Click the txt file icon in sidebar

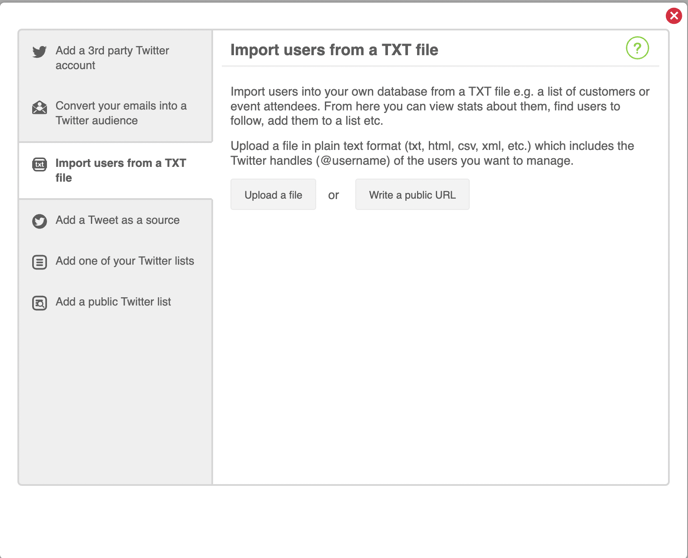39,165
